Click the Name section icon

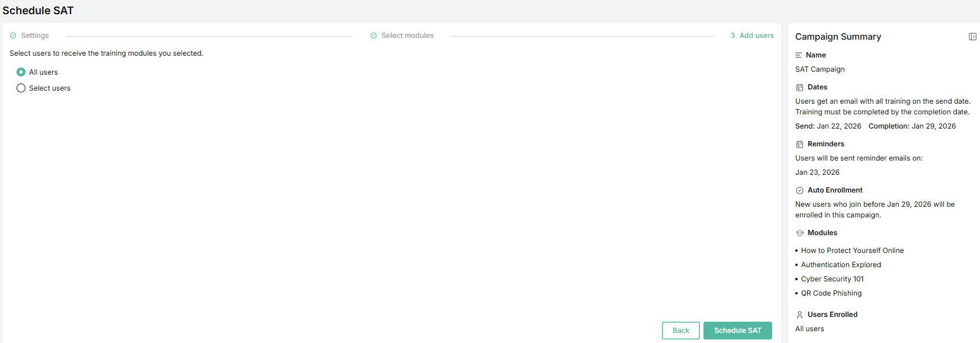pos(799,55)
